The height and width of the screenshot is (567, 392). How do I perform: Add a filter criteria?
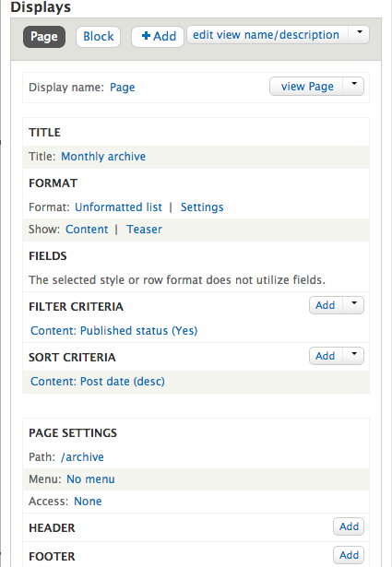(326, 305)
